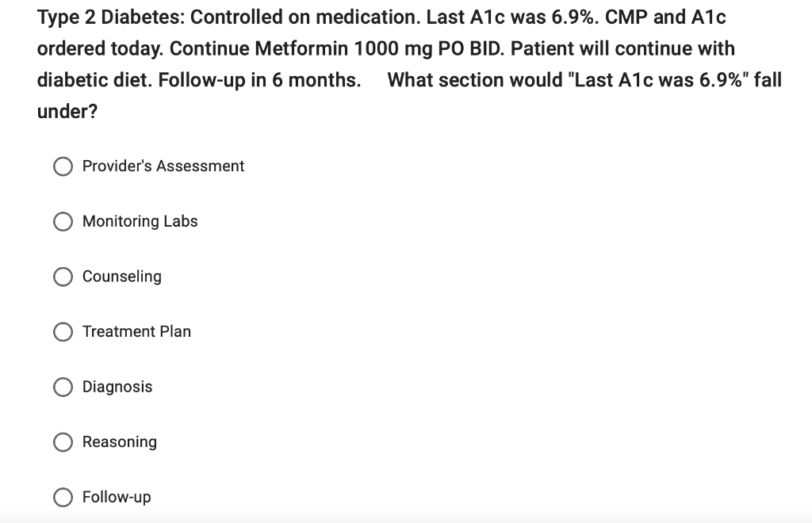Viewport: 812px width, 523px height.
Task: Click the "Treatment Plan" option label
Action: click(136, 331)
